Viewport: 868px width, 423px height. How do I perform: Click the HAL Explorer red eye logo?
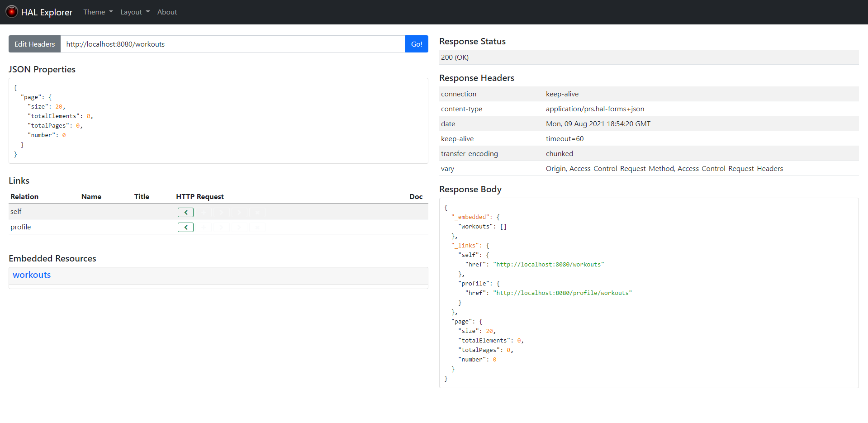coord(12,12)
